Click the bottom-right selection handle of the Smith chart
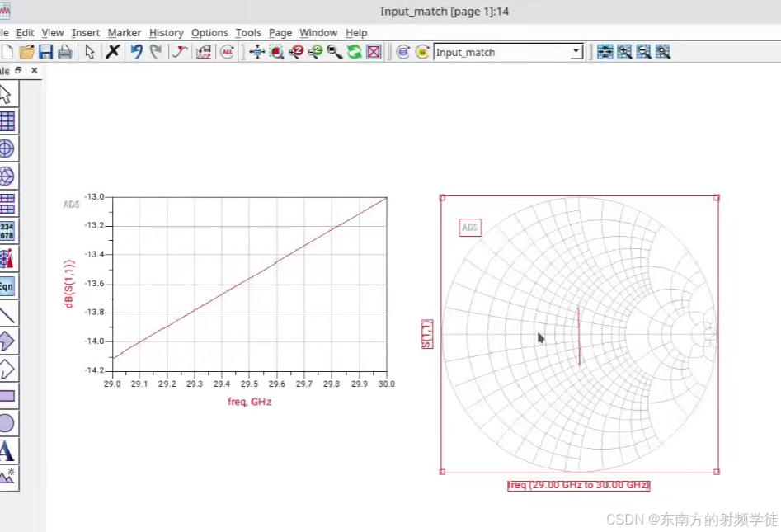Screen dimensions: 781x532 [x=716, y=471]
